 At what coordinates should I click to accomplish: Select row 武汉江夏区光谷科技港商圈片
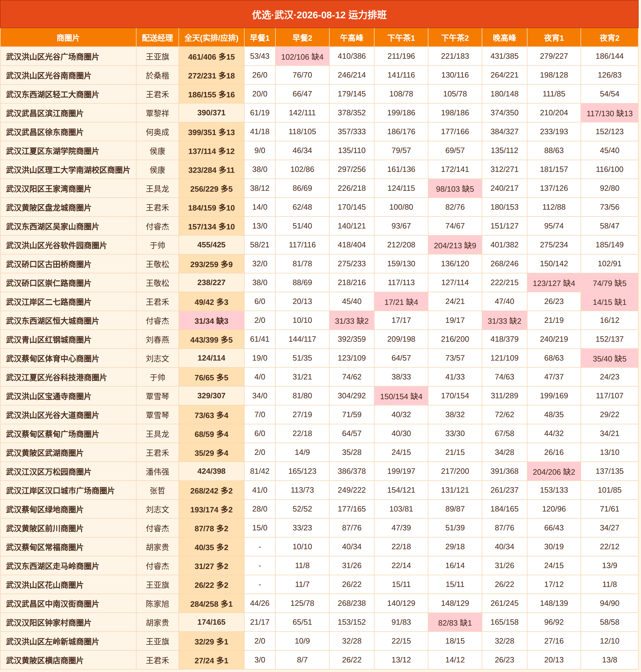click(x=319, y=377)
